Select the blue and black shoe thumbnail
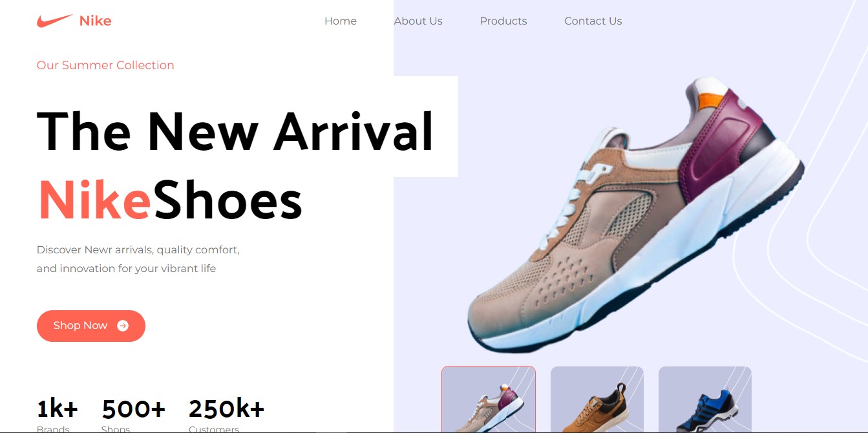This screenshot has width=868, height=433. click(705, 399)
